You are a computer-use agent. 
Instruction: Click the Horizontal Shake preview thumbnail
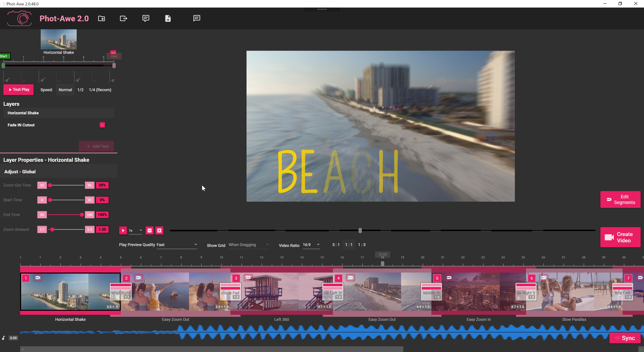tap(59, 39)
